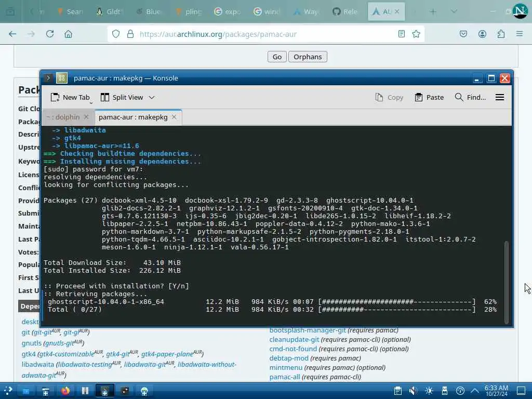Close the active AU browser tab
This screenshot has height=399, width=532.
click(397, 11)
